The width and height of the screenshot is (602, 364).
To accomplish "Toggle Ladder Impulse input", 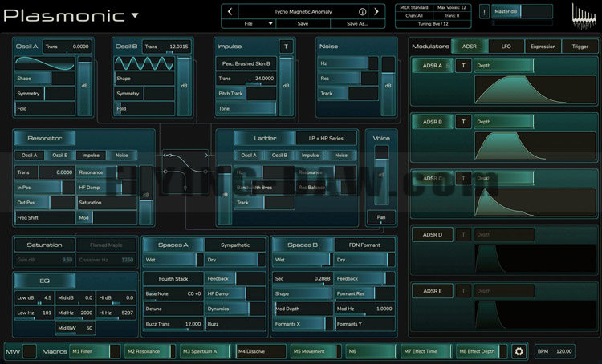I will pyautogui.click(x=310, y=156).
